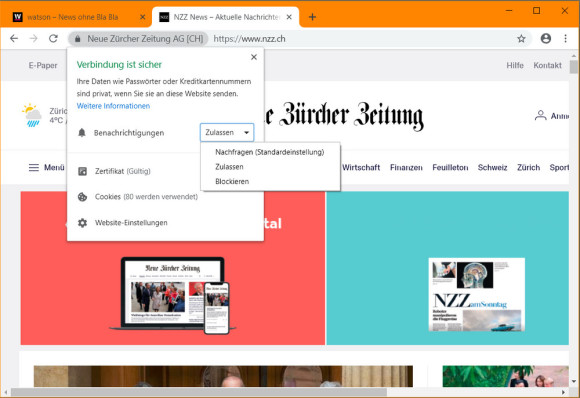Viewport: 580px width, 398px height.
Task: Close the watson tab
Action: (x=142, y=17)
